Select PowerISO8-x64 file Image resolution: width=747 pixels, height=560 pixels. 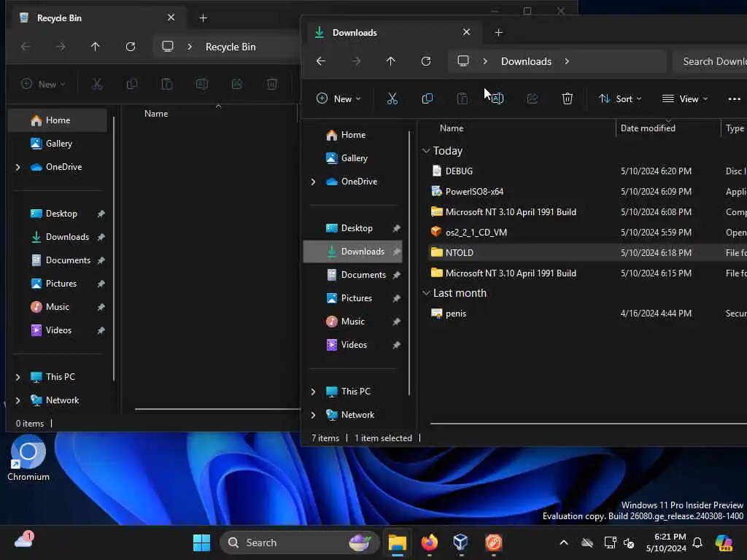coord(588,192)
